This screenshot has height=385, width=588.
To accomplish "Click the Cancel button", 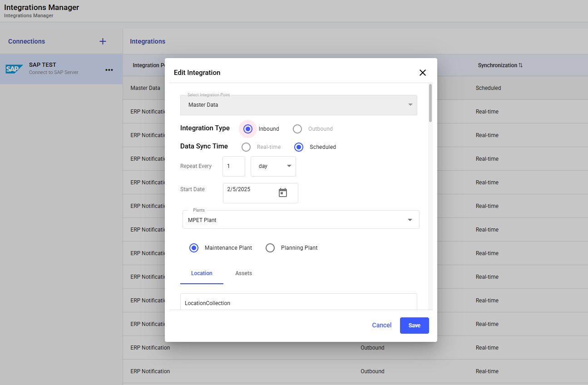I will coord(381,326).
